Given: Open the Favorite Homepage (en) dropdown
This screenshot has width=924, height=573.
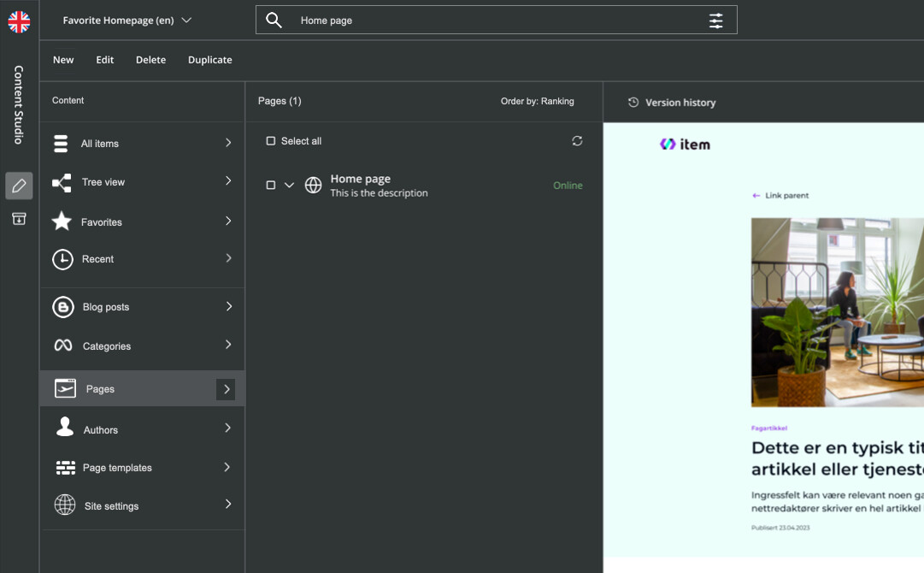Looking at the screenshot, I should pyautogui.click(x=127, y=21).
